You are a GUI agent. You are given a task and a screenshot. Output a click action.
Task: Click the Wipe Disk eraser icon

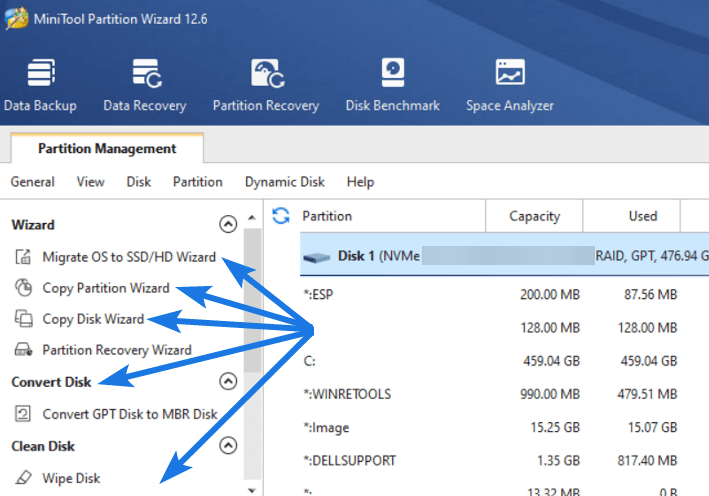(24, 477)
